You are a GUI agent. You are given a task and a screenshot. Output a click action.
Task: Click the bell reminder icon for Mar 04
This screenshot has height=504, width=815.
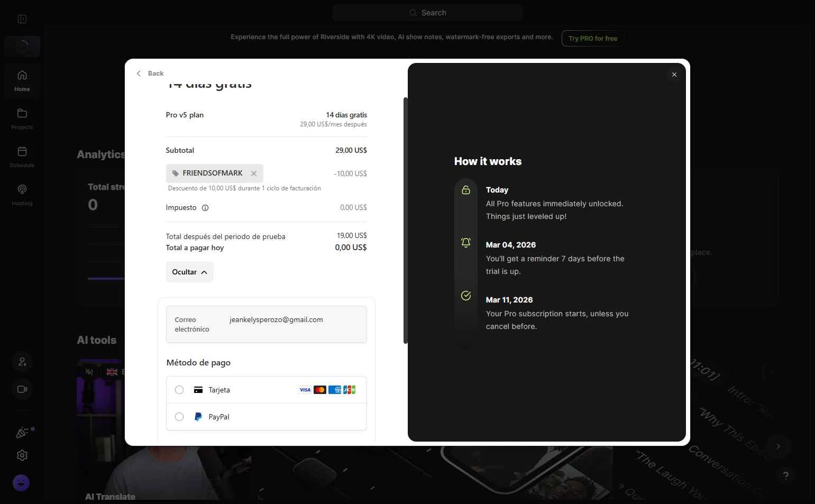tap(466, 242)
